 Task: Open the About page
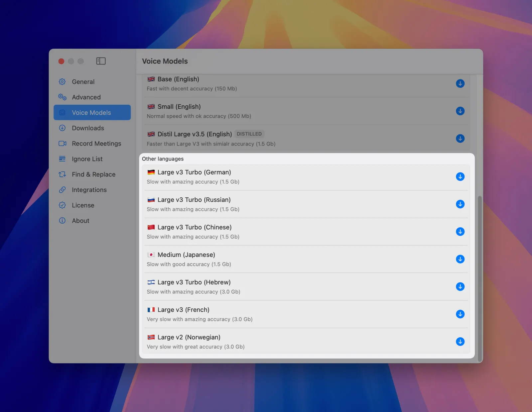tap(92, 221)
